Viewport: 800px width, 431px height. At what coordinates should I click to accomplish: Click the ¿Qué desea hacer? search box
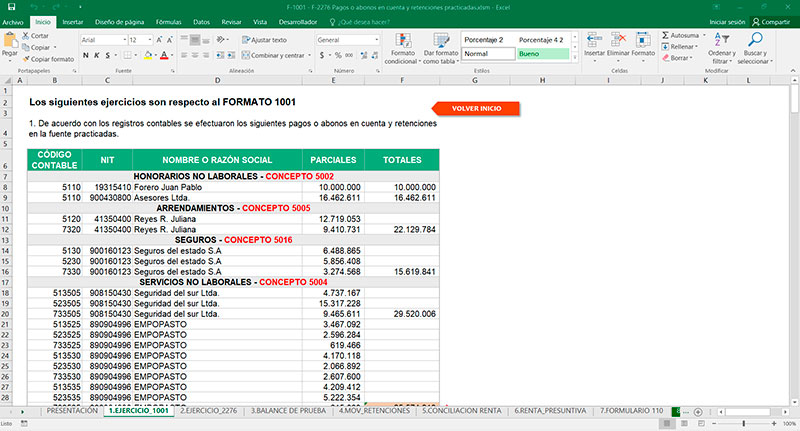pyautogui.click(x=360, y=22)
